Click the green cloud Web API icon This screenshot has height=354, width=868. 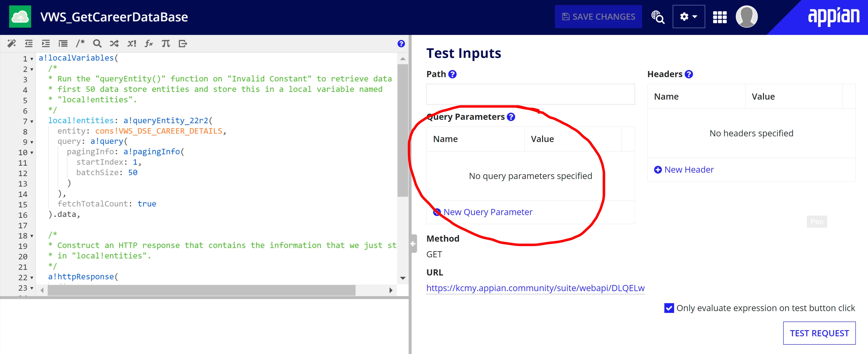(20, 17)
